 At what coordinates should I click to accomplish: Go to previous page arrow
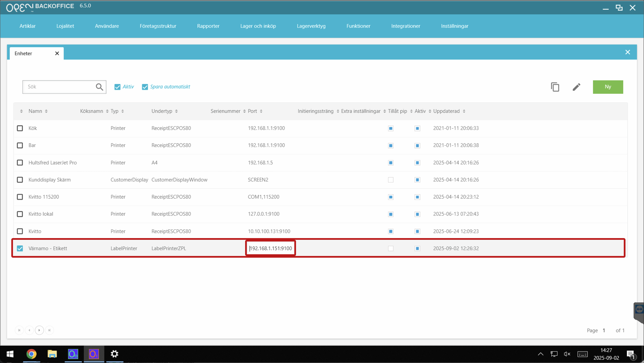(x=29, y=330)
